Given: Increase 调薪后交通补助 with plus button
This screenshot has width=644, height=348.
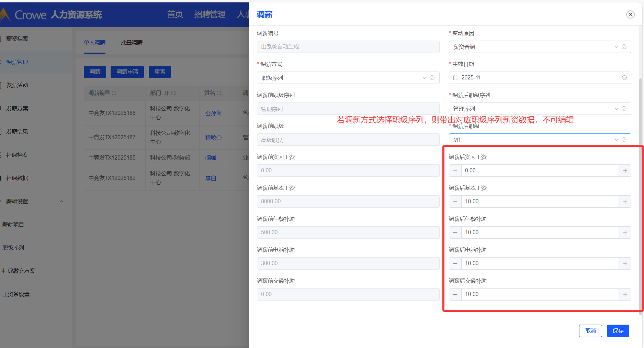Looking at the screenshot, I should coord(625,294).
